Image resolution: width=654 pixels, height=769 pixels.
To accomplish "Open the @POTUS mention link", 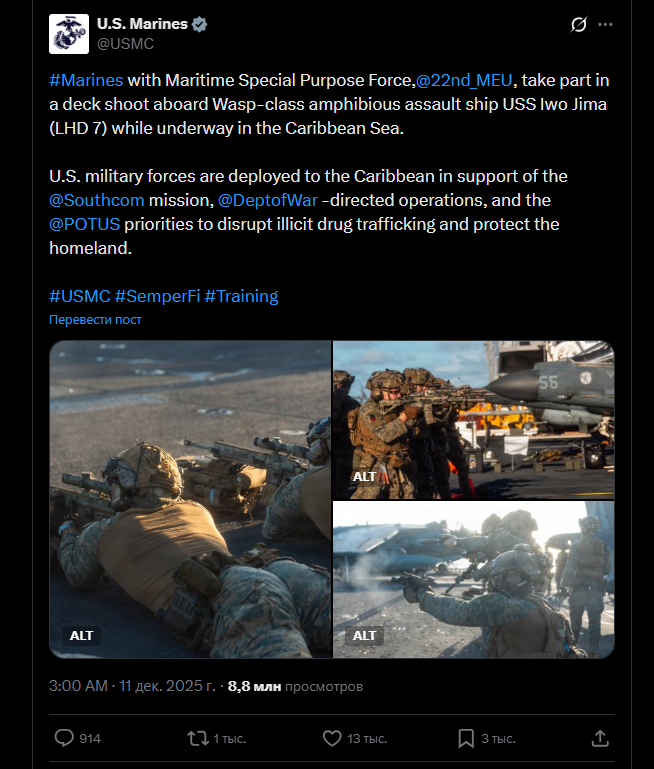I will coord(84,224).
